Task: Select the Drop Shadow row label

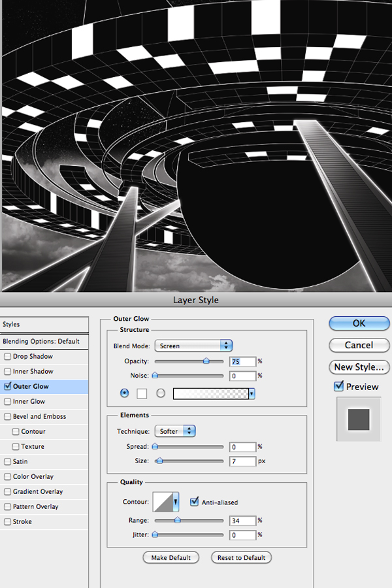Action: point(33,356)
